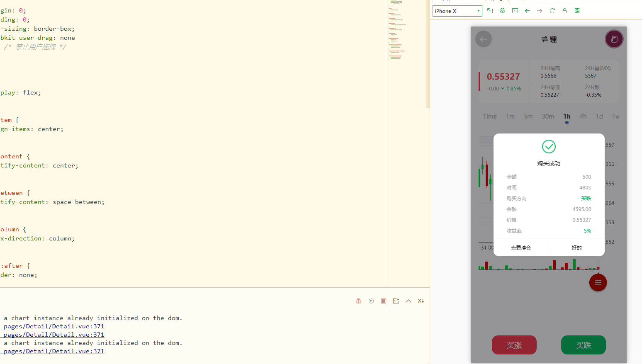Click the QR code grid icon

(x=577, y=11)
